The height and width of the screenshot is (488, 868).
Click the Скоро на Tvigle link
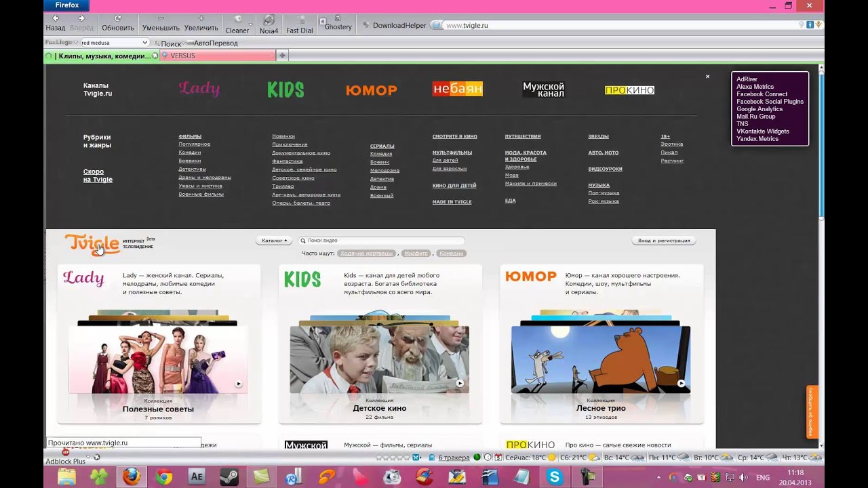pos(98,176)
